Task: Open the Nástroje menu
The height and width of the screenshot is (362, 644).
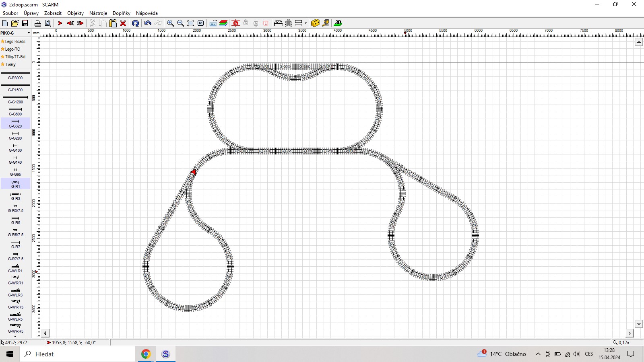Action: [x=98, y=13]
